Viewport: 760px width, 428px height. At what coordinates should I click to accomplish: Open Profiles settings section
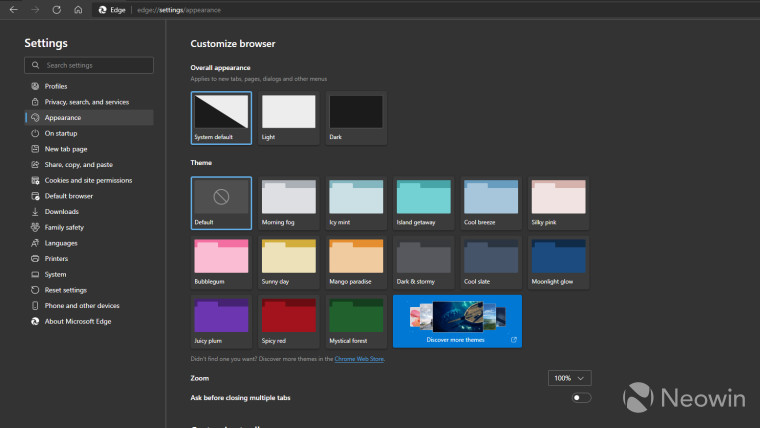tap(89, 86)
